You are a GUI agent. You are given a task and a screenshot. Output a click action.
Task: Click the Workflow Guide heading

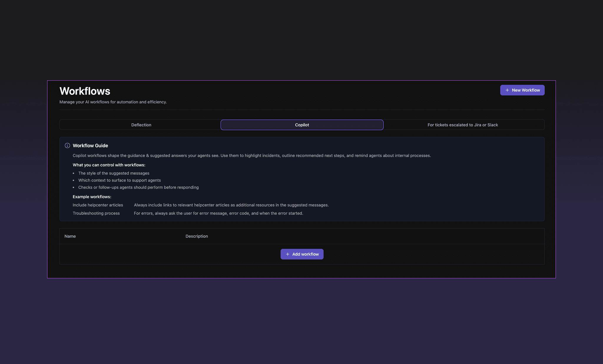[90, 145]
